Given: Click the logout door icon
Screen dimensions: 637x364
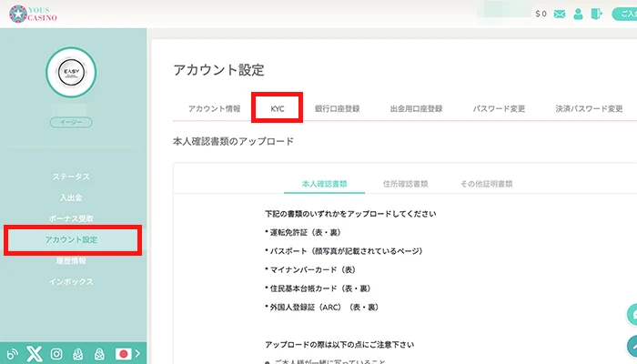Looking at the screenshot, I should point(596,14).
